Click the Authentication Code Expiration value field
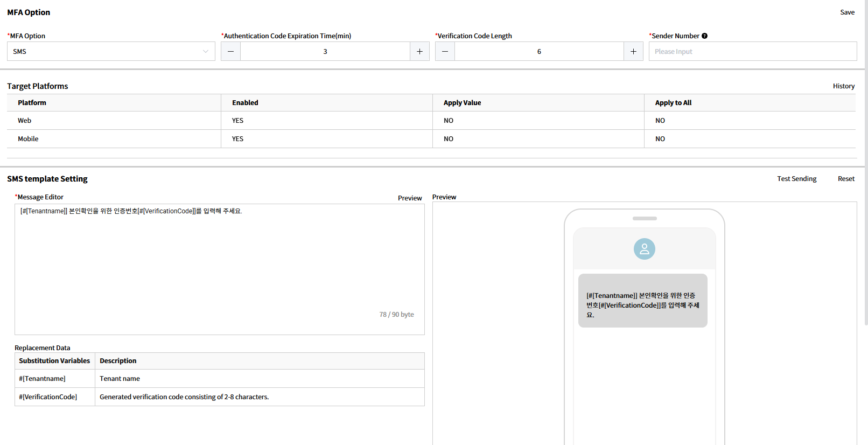The height and width of the screenshot is (445, 868). point(325,51)
